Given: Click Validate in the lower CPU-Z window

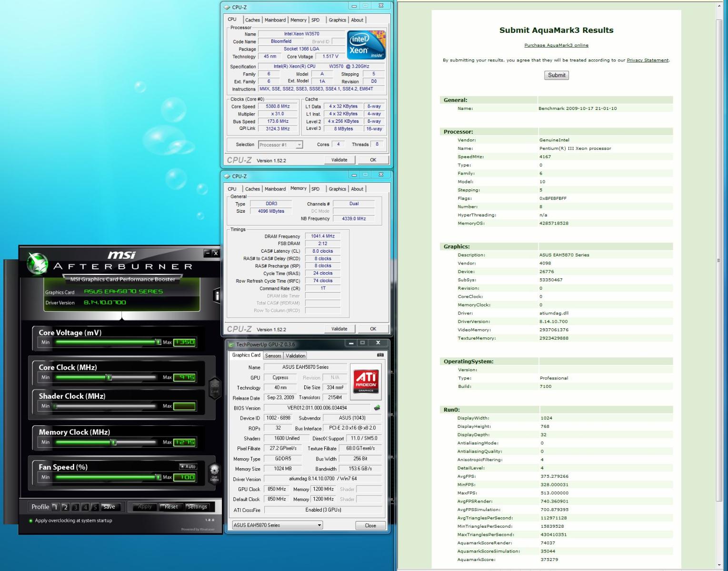Looking at the screenshot, I should click(x=339, y=329).
